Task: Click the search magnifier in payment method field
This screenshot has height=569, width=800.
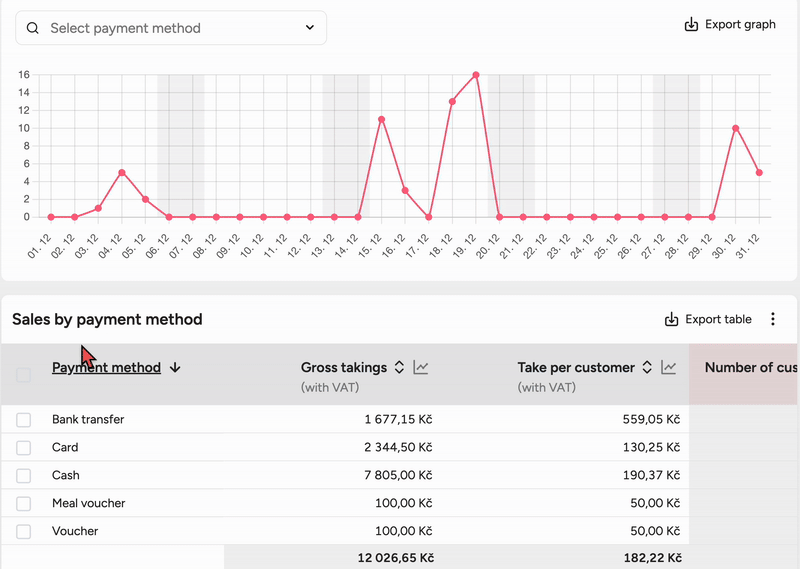Action: tap(33, 29)
